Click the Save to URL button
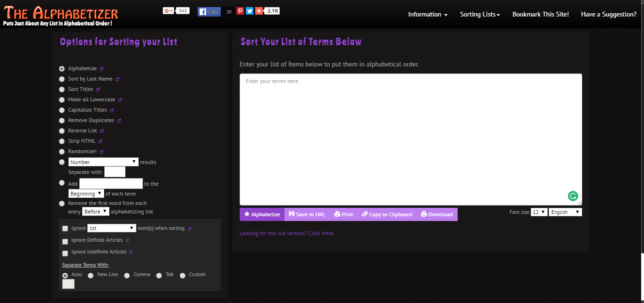This screenshot has width=644, height=303. (307, 214)
